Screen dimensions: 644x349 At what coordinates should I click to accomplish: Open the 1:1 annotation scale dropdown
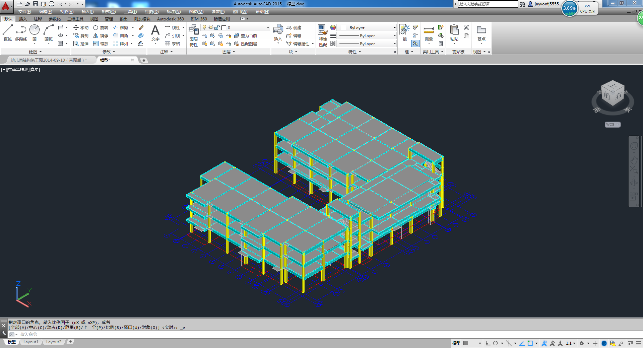[x=571, y=343]
